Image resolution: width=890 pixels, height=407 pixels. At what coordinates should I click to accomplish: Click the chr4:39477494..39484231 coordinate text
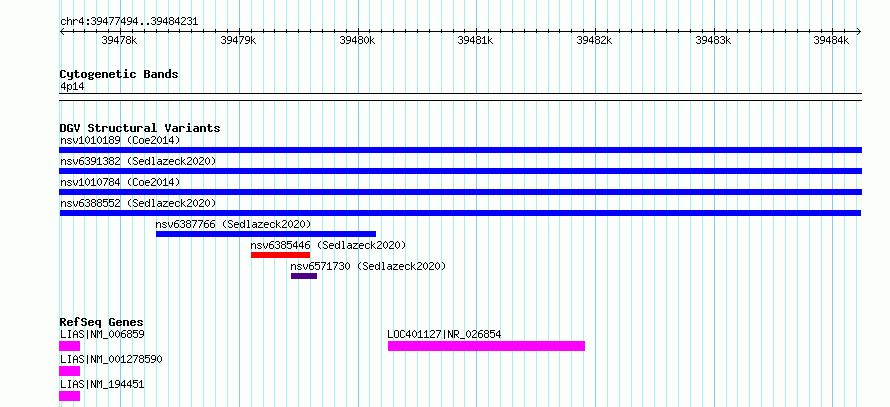(129, 22)
